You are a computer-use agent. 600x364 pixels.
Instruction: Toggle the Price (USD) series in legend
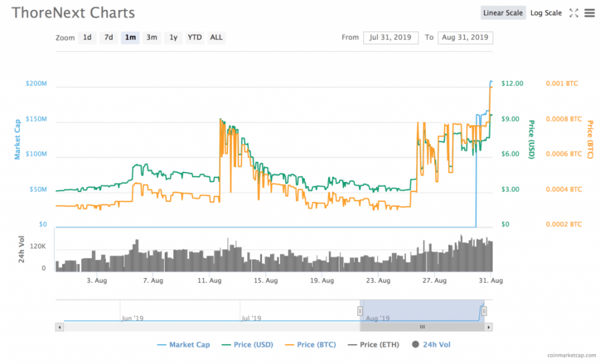tap(247, 345)
